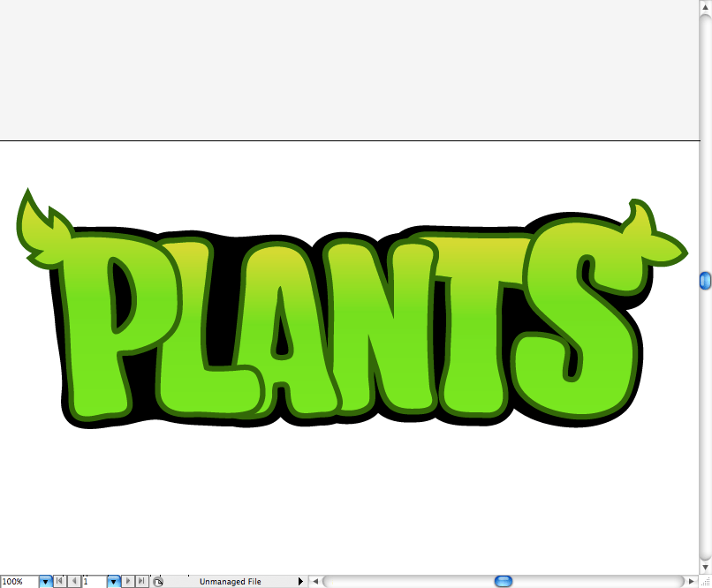The width and height of the screenshot is (712, 588).
Task: Click the vertical scrollbar blue thumb
Action: point(705,281)
